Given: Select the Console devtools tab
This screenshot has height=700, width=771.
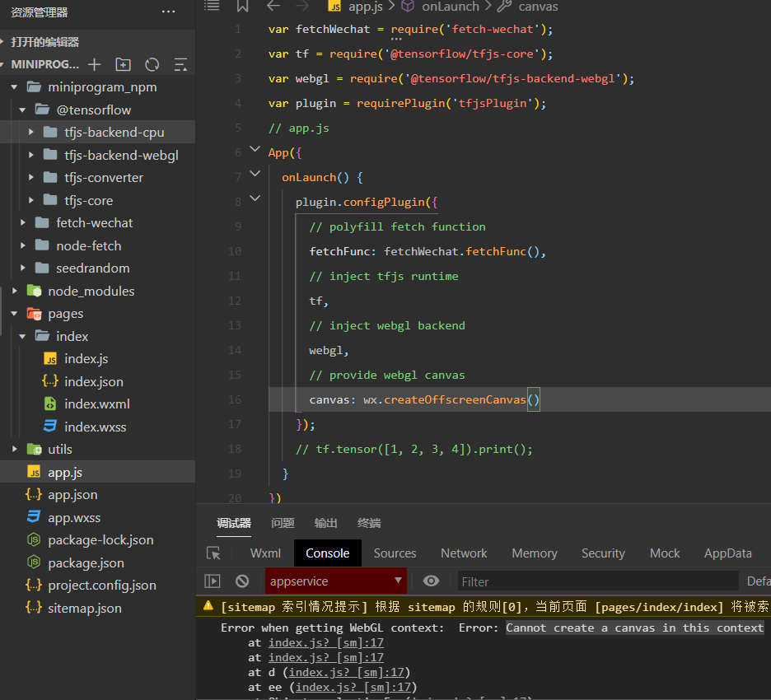Looking at the screenshot, I should pos(328,553).
